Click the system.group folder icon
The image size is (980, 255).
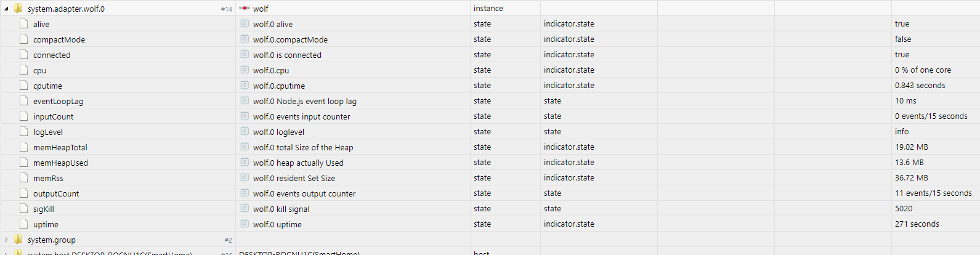point(18,240)
